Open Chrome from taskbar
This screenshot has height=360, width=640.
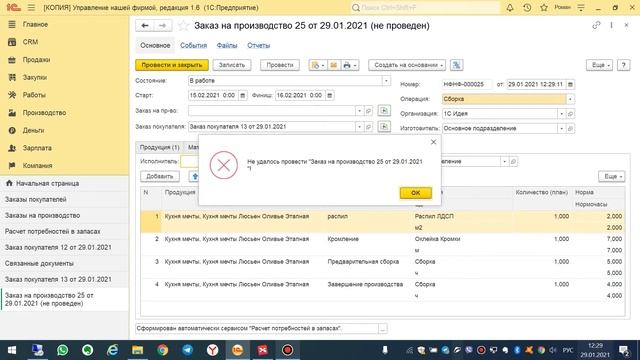point(162,350)
